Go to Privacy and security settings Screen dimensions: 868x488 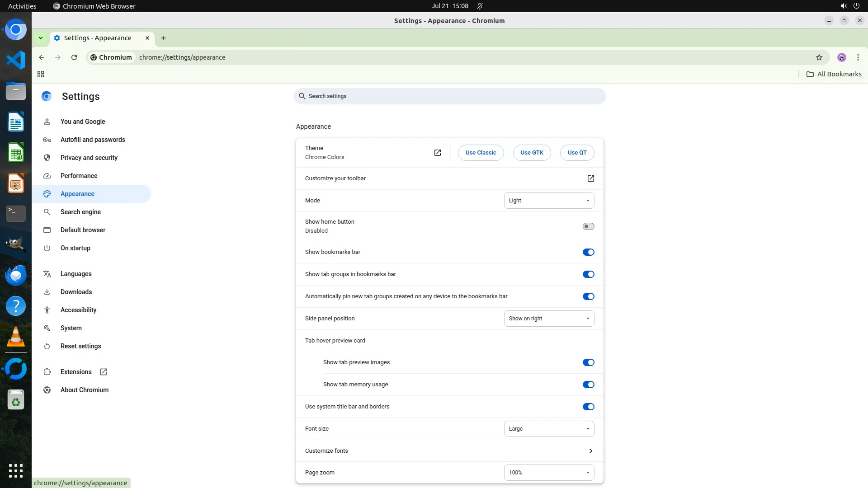point(89,158)
